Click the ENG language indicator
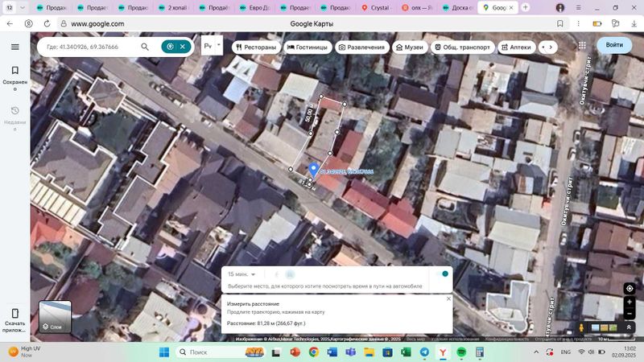This screenshot has width=644, height=362. click(566, 352)
